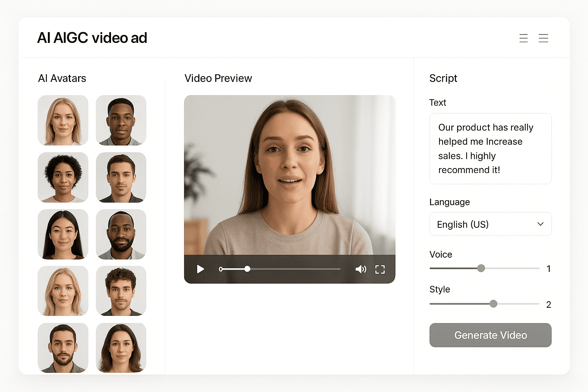Select the curly-haired woman avatar
The height and width of the screenshot is (392, 588).
point(63,178)
